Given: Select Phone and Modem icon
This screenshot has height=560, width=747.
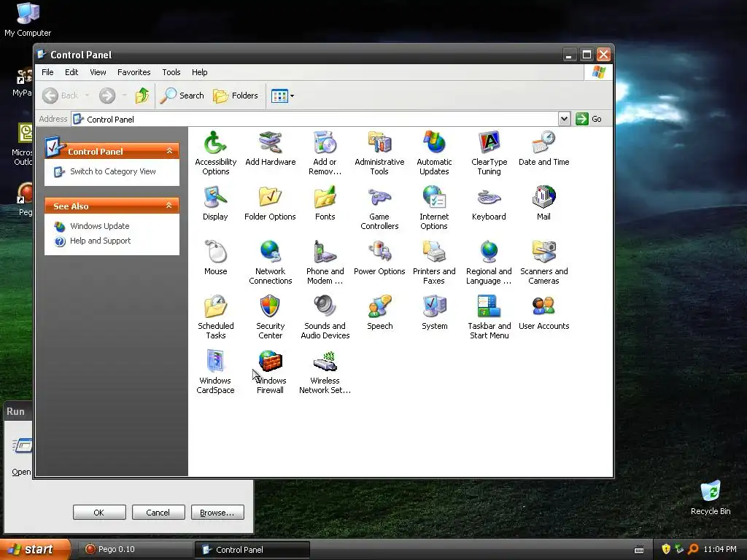Looking at the screenshot, I should coord(325,252).
